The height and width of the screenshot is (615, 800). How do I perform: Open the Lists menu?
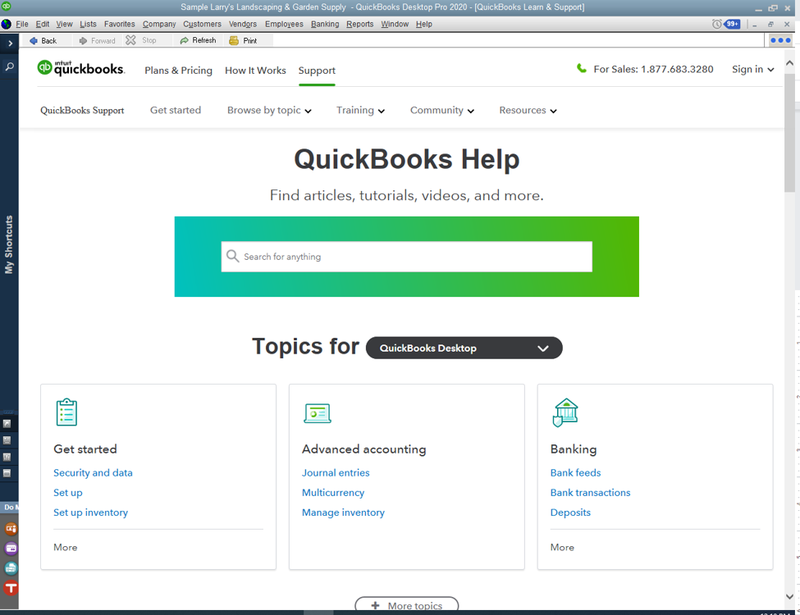click(x=88, y=24)
